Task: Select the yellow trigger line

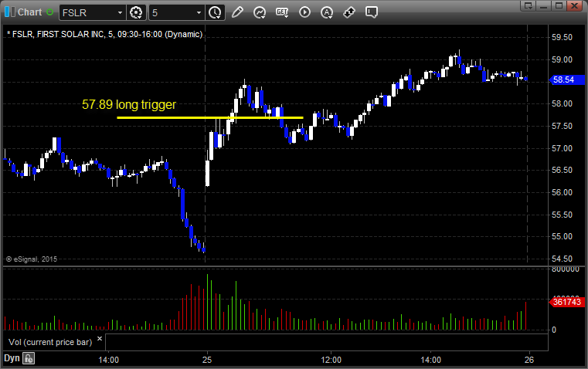Action: (210, 117)
